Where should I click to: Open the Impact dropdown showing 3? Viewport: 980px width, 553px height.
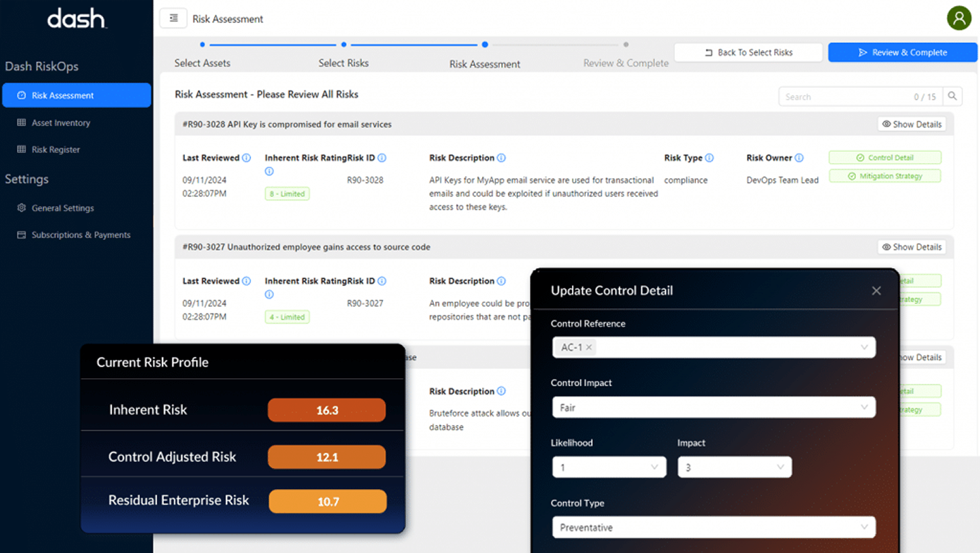(734, 467)
